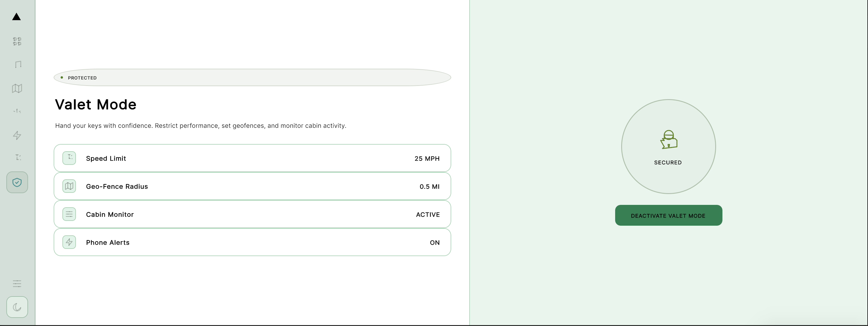The height and width of the screenshot is (326, 868).
Task: Click the flag-shaped sidebar icon
Action: point(18,64)
